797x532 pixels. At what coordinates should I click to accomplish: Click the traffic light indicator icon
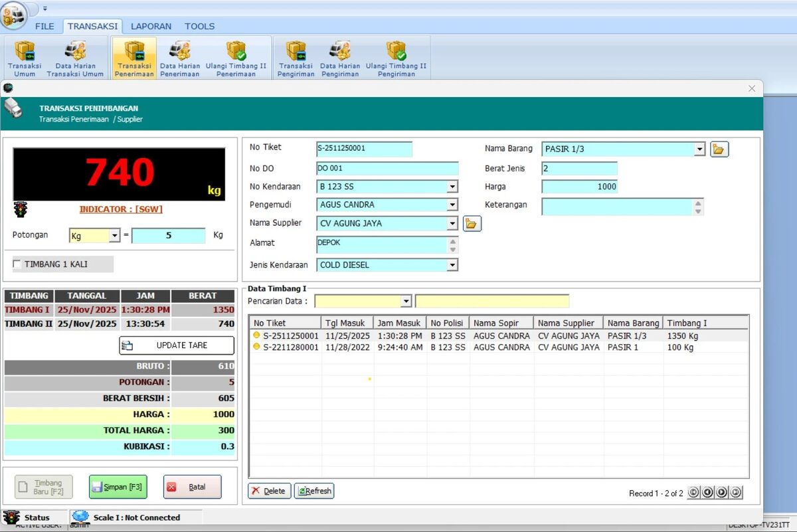[x=20, y=210]
